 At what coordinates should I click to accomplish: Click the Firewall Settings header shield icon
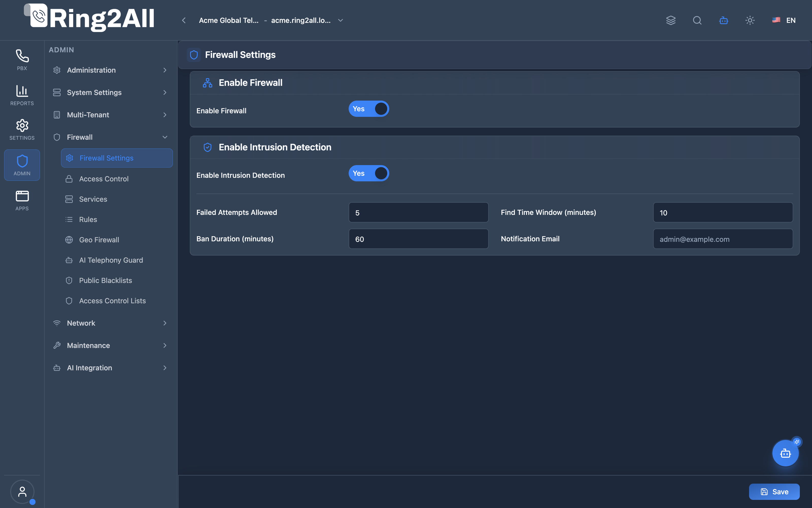pos(194,55)
